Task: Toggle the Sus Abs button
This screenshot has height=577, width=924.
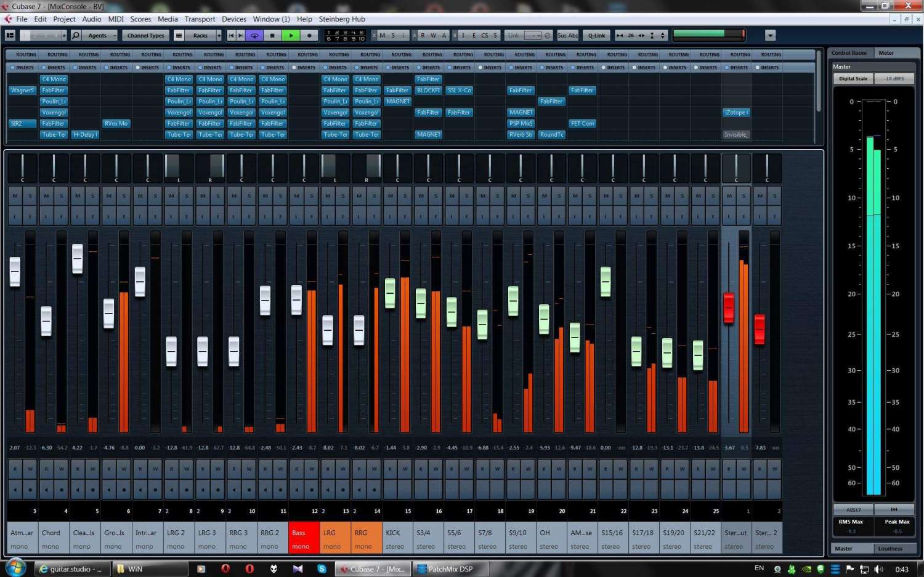Action: 567,35
